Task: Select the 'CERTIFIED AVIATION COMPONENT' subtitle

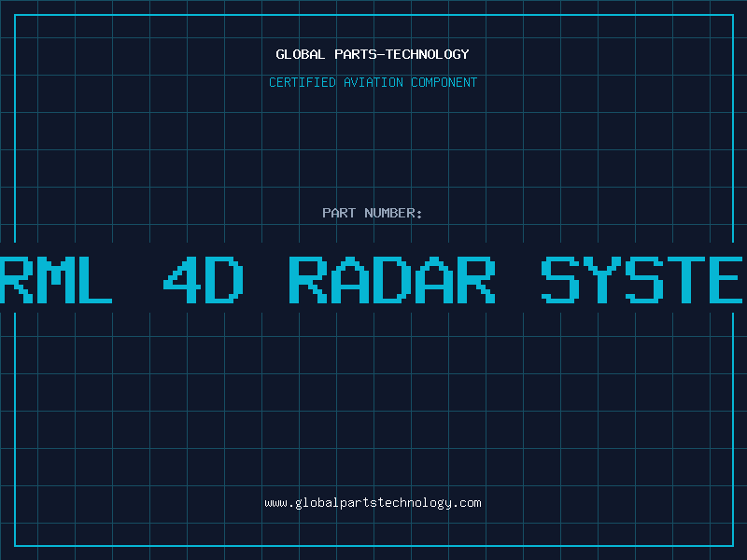Action: point(373,82)
